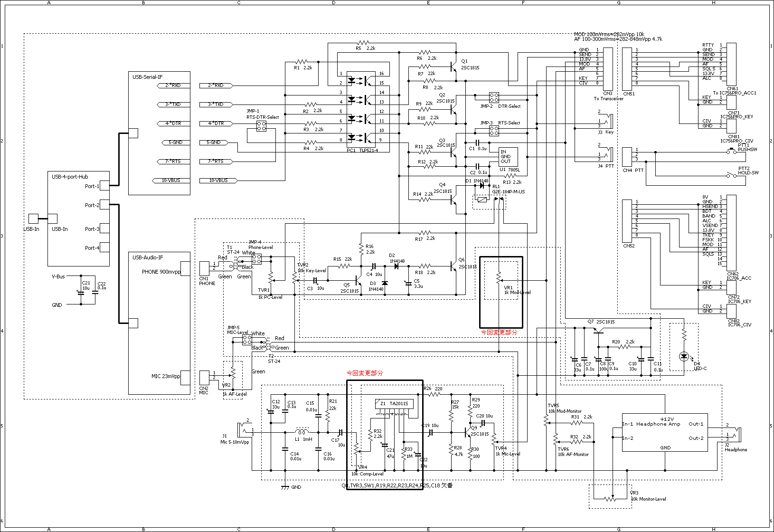Screen dimensions: 774x532
Task: Click the USB-Audio-IF block label
Action: [x=148, y=257]
